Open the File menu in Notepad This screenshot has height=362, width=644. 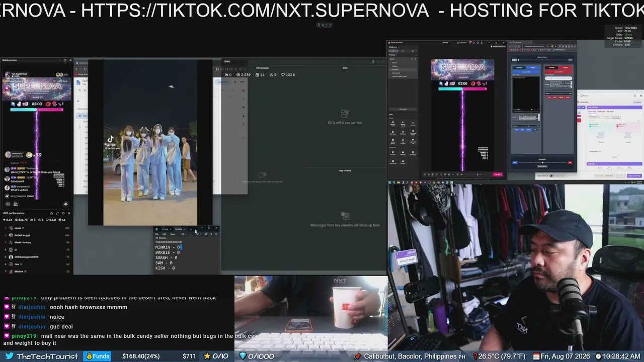pos(156,234)
